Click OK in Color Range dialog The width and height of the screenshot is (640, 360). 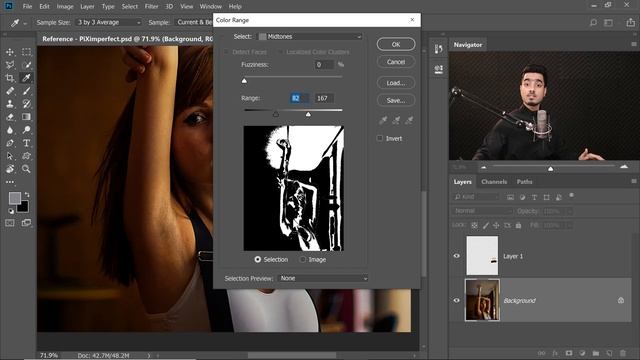(396, 44)
